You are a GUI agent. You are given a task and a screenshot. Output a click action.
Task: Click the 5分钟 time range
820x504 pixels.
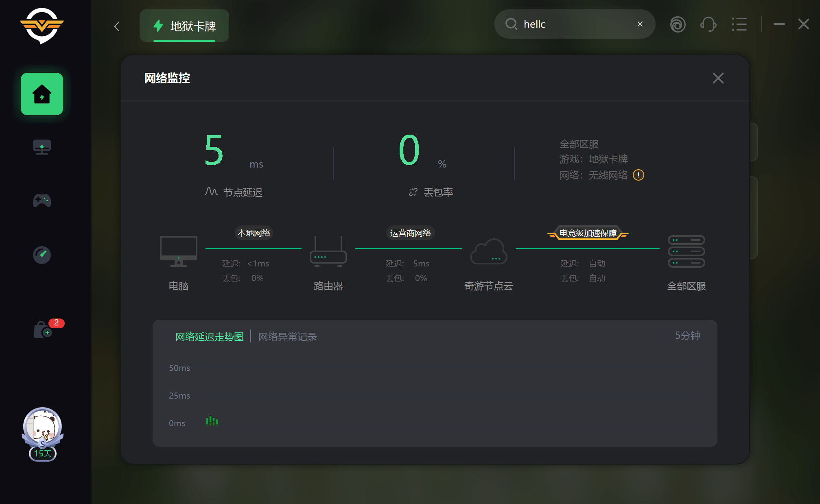pos(688,336)
